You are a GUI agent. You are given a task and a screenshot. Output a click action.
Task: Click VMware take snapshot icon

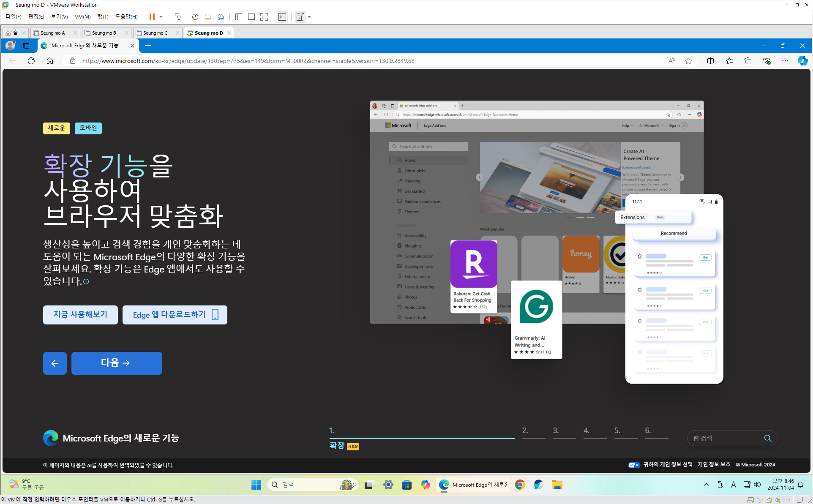click(x=195, y=17)
